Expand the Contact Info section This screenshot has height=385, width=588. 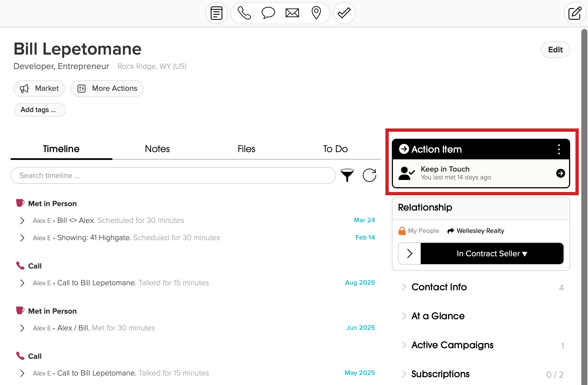coord(439,287)
